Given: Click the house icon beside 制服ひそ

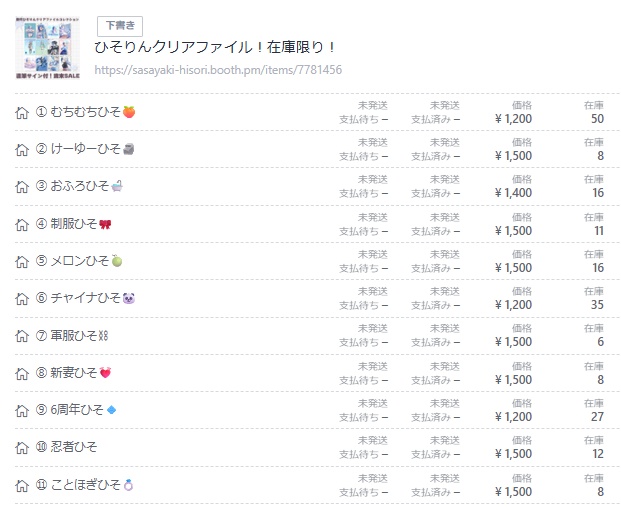Looking at the screenshot, I should click(22, 224).
